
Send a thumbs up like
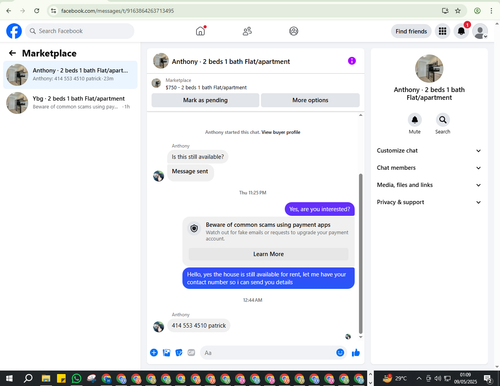point(356,353)
